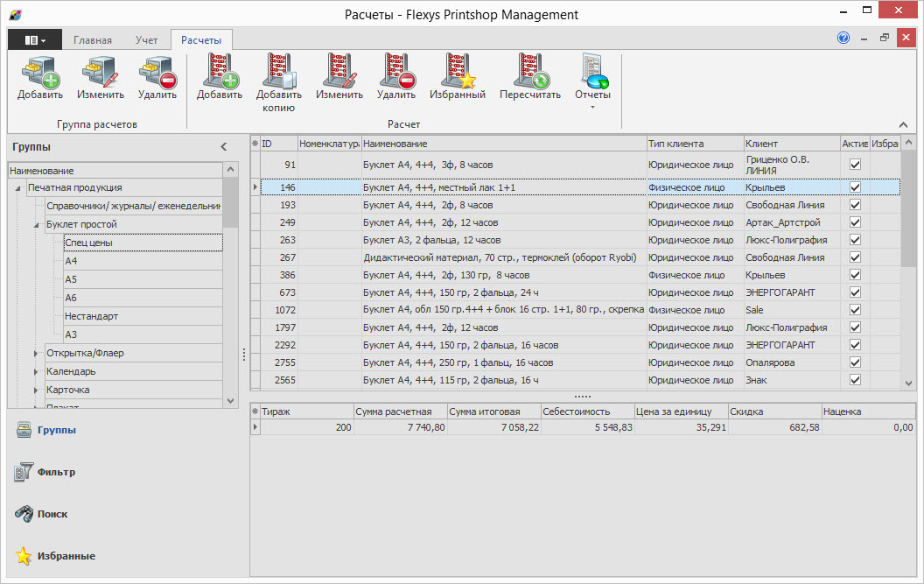Image resolution: width=924 pixels, height=584 pixels.
Task: Switch to the Учет tab
Action: (146, 40)
